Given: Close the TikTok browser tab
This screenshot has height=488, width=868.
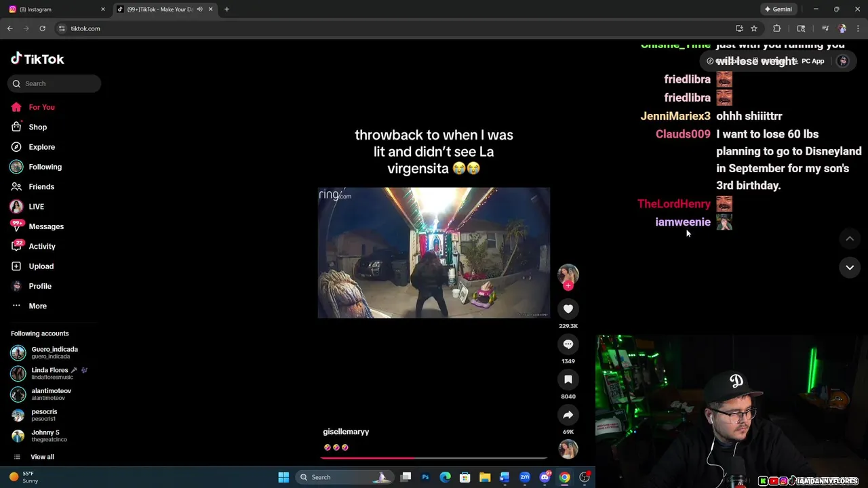Looking at the screenshot, I should point(210,9).
